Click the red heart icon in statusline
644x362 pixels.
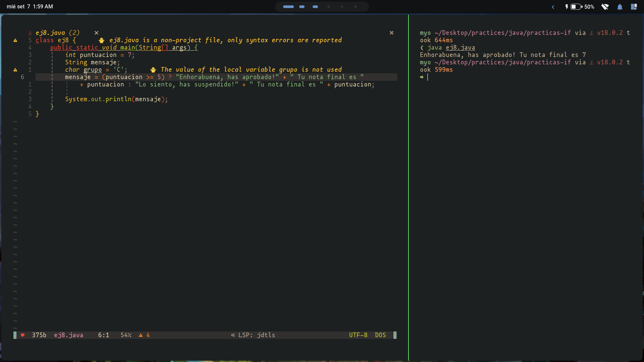[x=22, y=335]
